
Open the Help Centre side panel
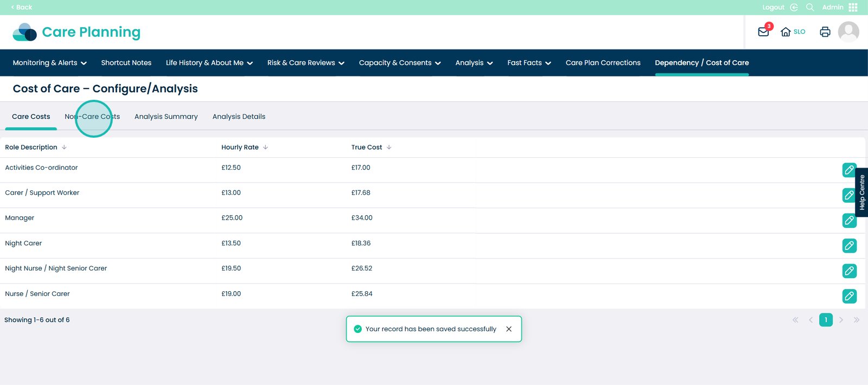tap(861, 193)
